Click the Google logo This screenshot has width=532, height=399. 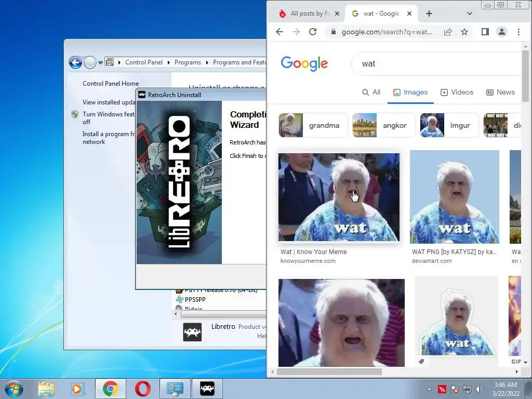tap(304, 63)
